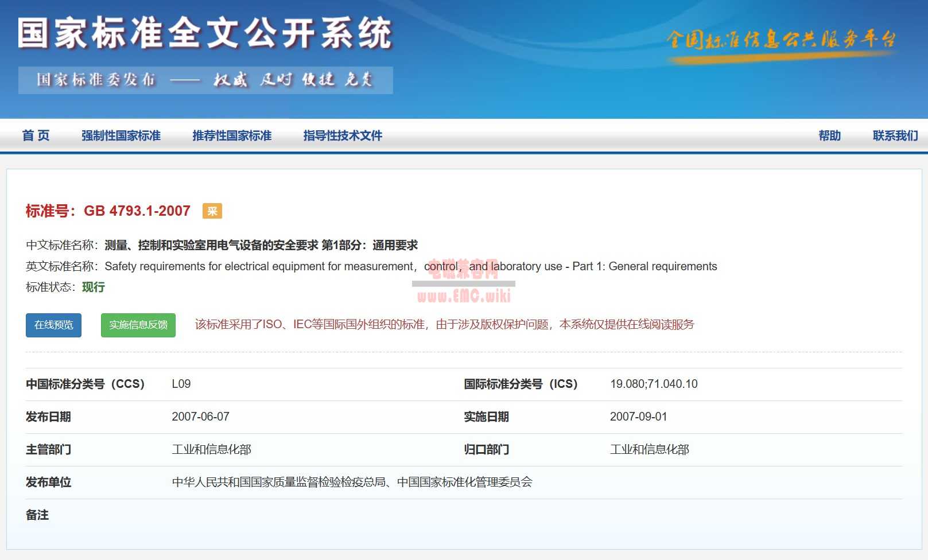Click the CCS value L09

(181, 384)
